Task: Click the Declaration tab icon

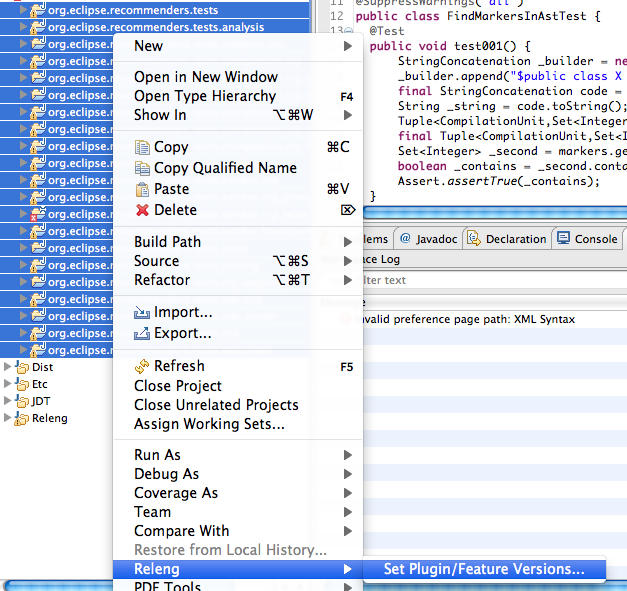Action: (x=474, y=238)
